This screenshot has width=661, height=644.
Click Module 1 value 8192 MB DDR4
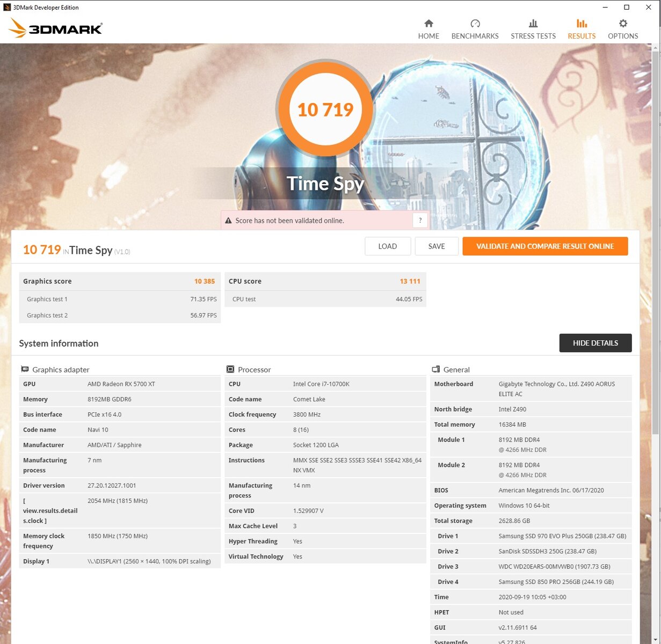(x=519, y=440)
